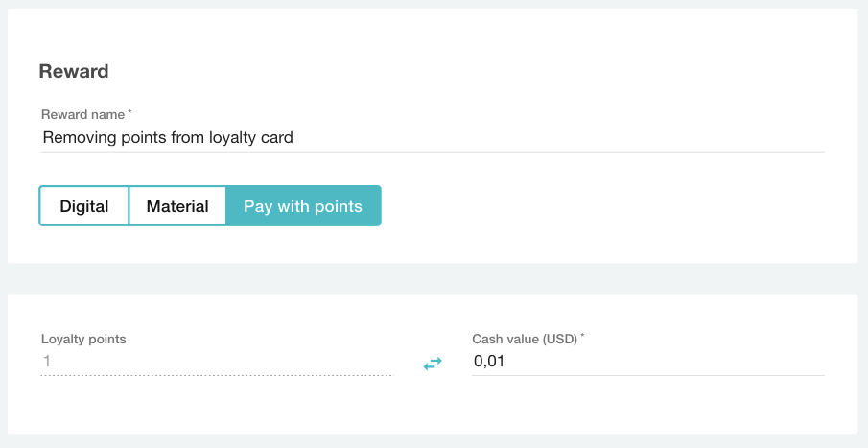The height and width of the screenshot is (448, 868).
Task: Click empty space right of Pay with points
Action: (595, 206)
